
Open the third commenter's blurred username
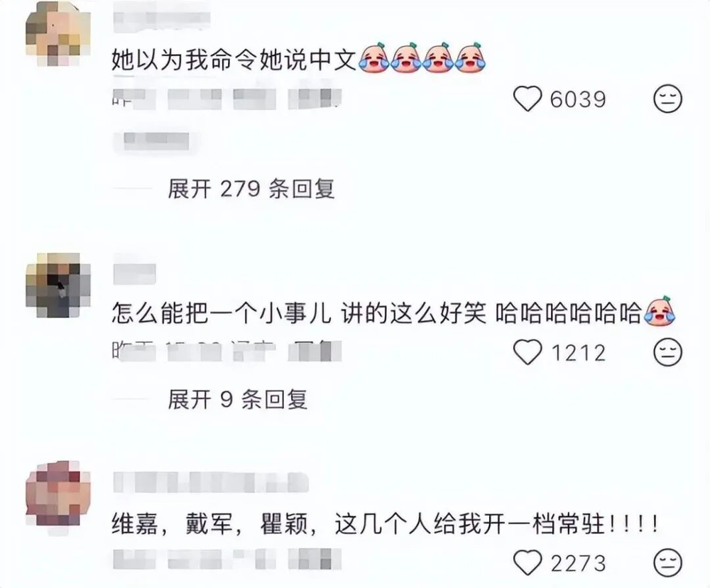(211, 482)
